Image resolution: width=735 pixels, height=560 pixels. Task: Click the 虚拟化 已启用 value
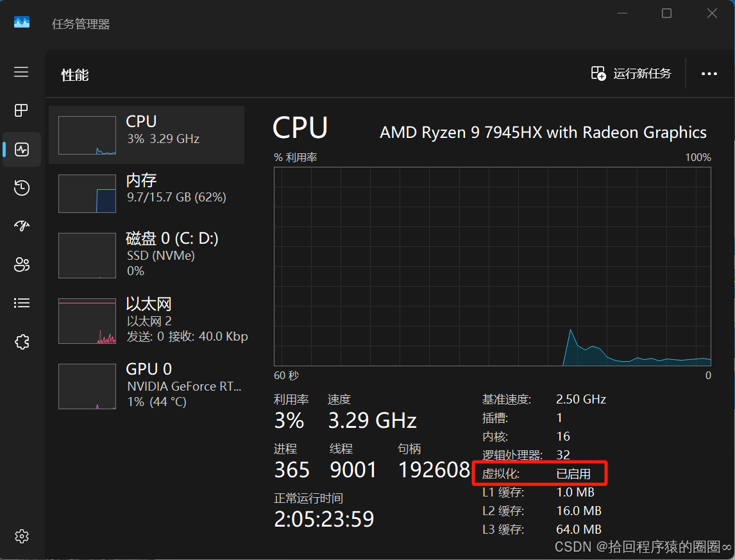573,473
